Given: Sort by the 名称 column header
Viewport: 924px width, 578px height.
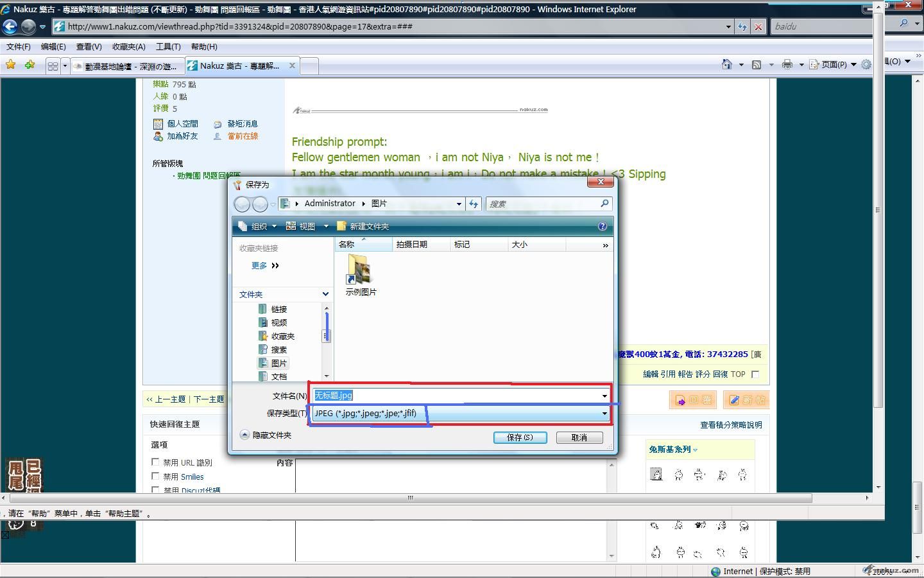Looking at the screenshot, I should tap(363, 245).
